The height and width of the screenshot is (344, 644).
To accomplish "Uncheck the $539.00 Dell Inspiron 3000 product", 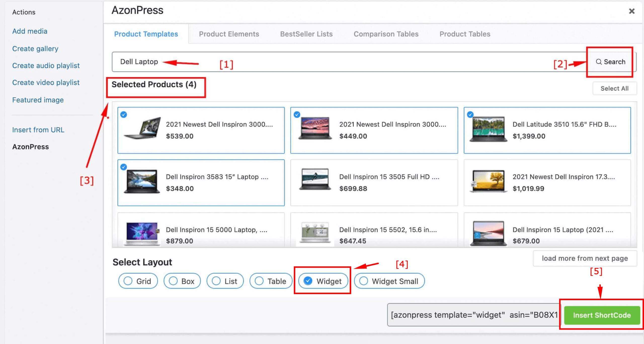I will point(124,115).
